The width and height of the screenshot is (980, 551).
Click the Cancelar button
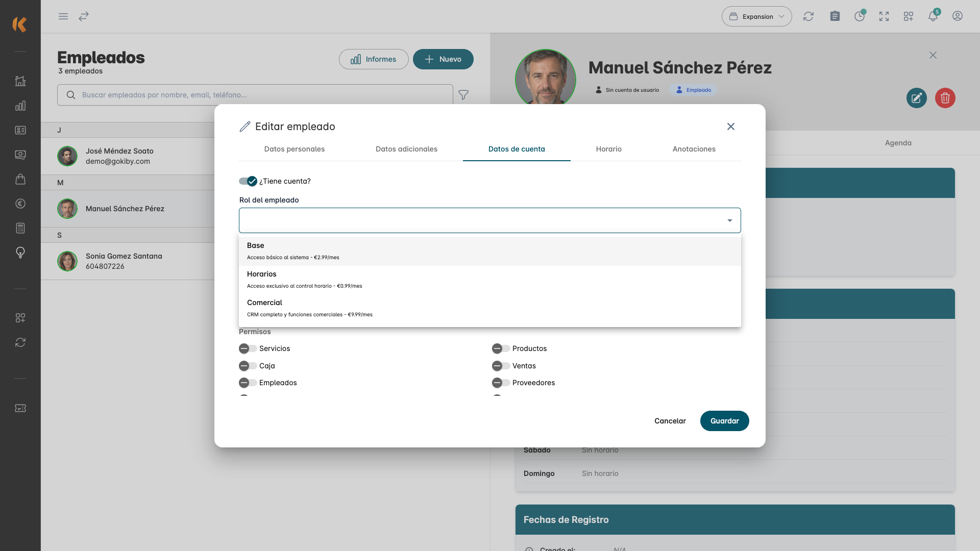670,421
